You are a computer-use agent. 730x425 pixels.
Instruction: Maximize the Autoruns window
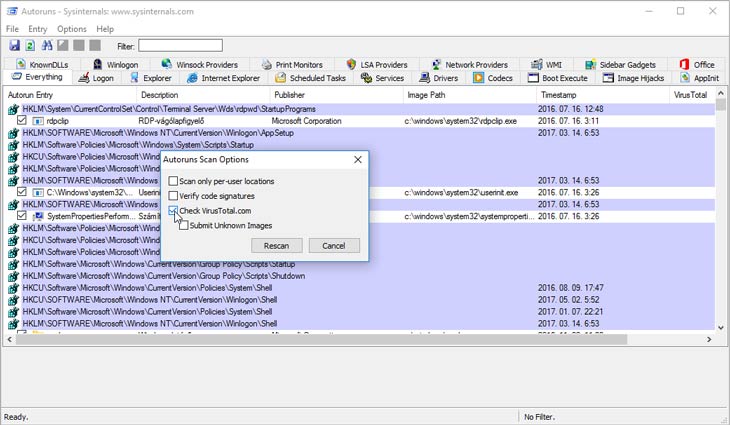680,11
